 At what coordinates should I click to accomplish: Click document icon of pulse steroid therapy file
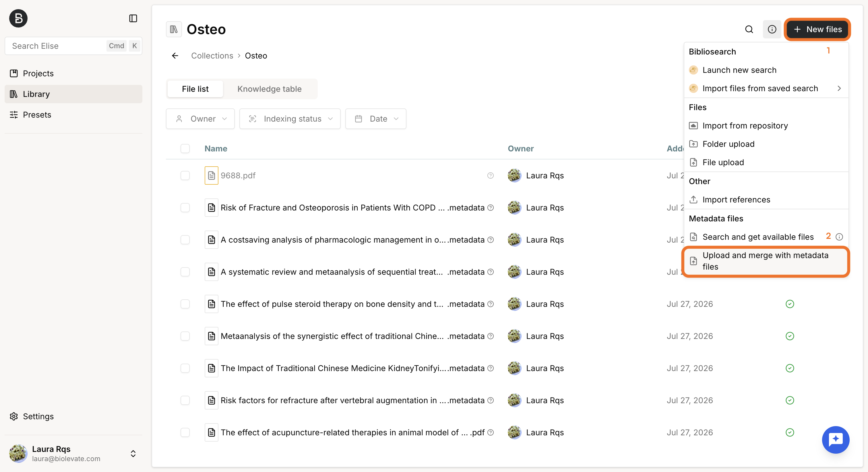coord(211,304)
